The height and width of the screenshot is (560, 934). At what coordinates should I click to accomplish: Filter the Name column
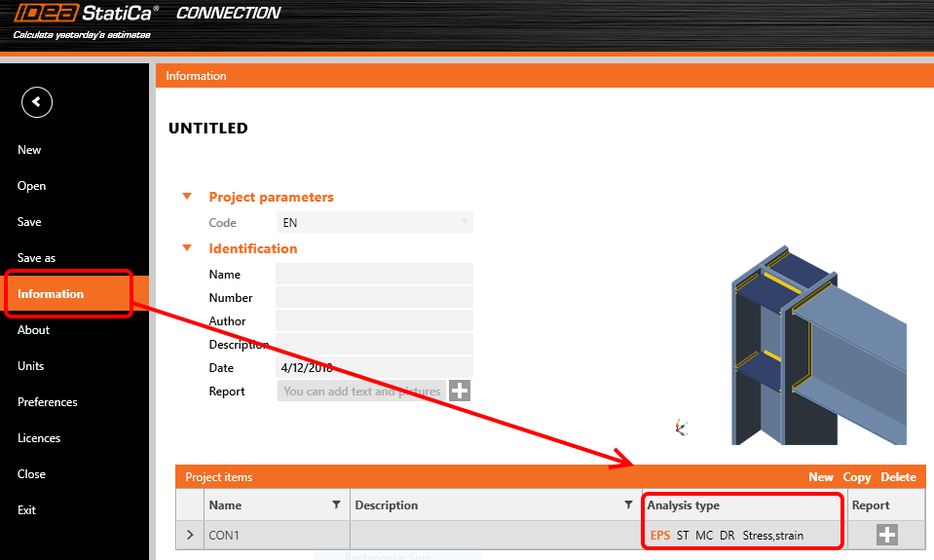coord(337,505)
